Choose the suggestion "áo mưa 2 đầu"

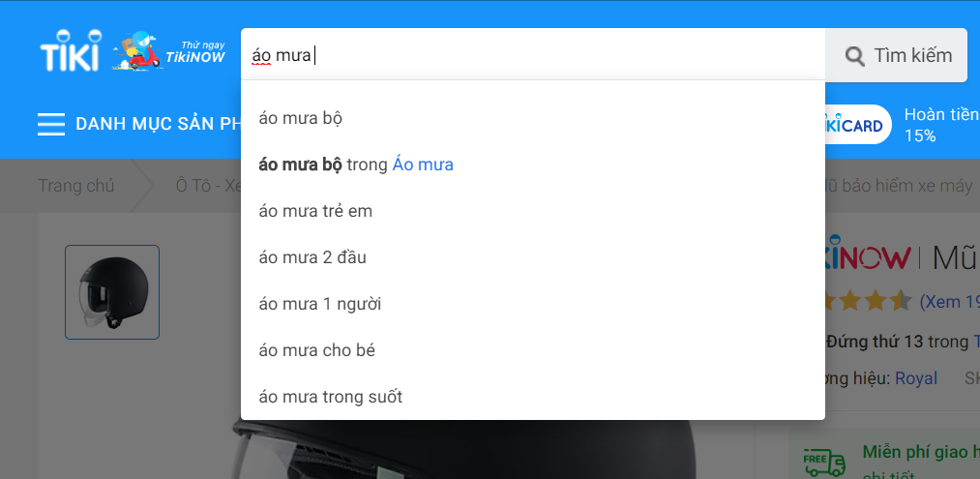312,257
